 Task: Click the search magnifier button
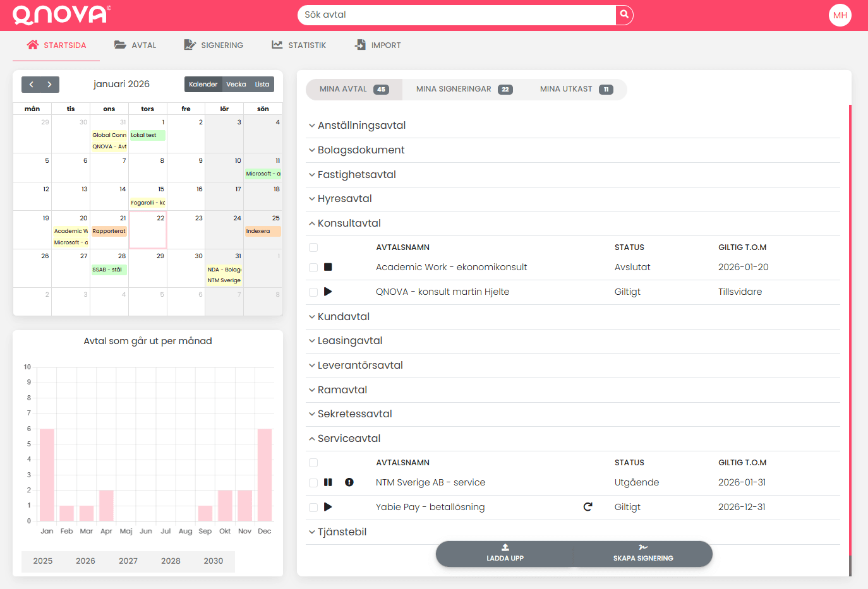click(624, 15)
